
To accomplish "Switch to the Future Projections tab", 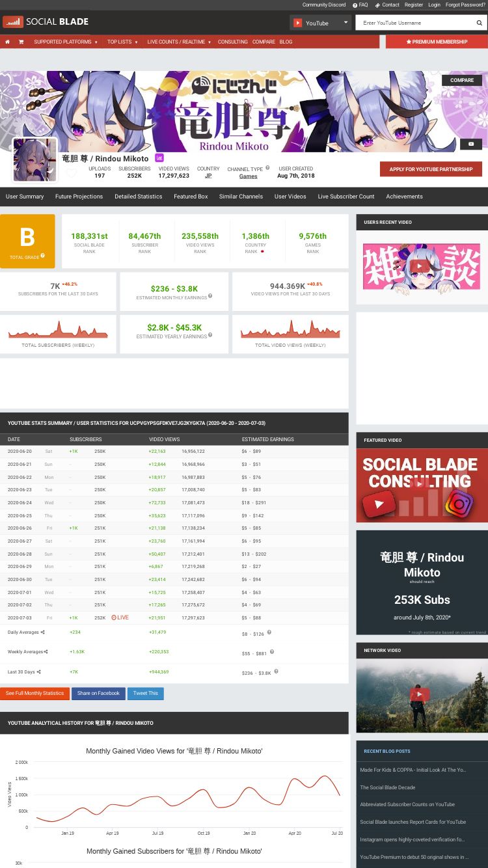I will [x=79, y=197].
